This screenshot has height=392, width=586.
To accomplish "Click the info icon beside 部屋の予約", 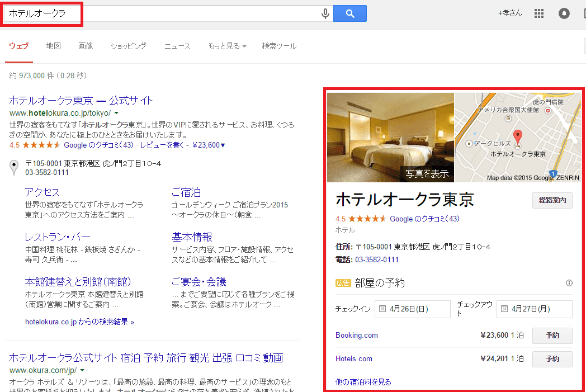I will [x=569, y=283].
